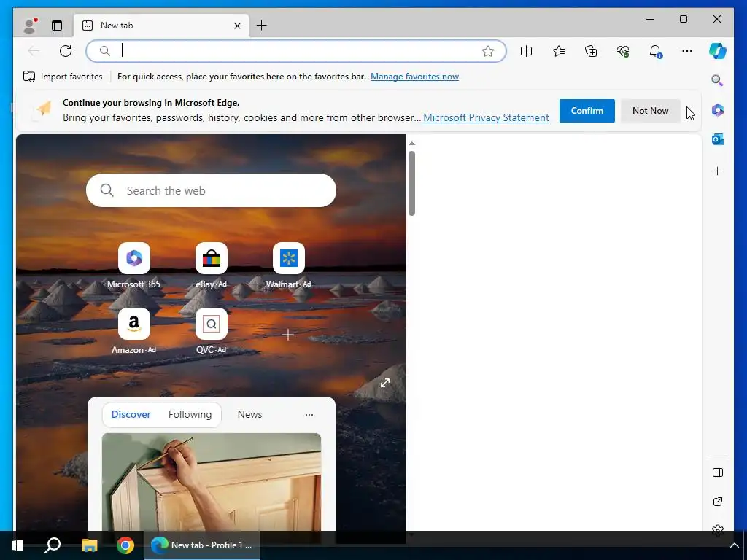Viewport: 747px width, 560px height.
Task: Open Windows Start menu
Action: coord(18,545)
